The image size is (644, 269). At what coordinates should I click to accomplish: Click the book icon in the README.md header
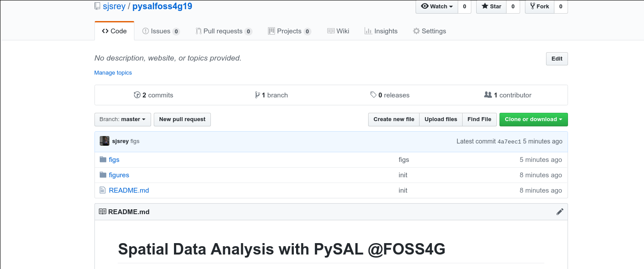point(102,212)
